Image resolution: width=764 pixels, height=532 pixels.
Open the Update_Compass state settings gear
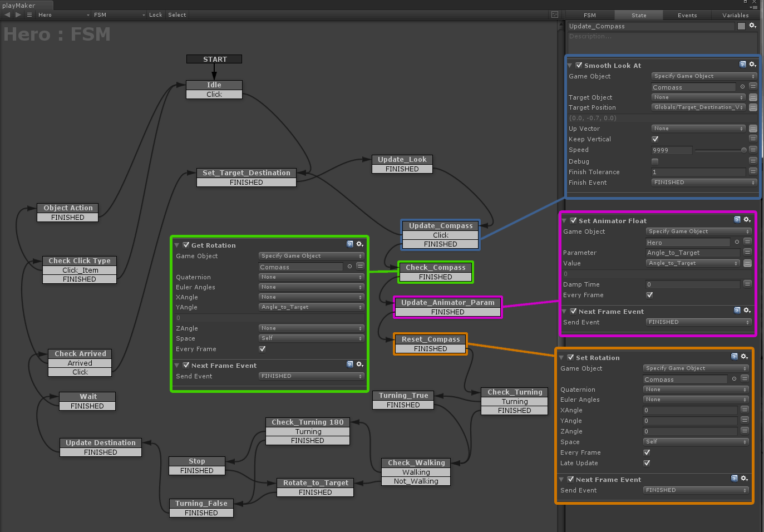click(752, 26)
